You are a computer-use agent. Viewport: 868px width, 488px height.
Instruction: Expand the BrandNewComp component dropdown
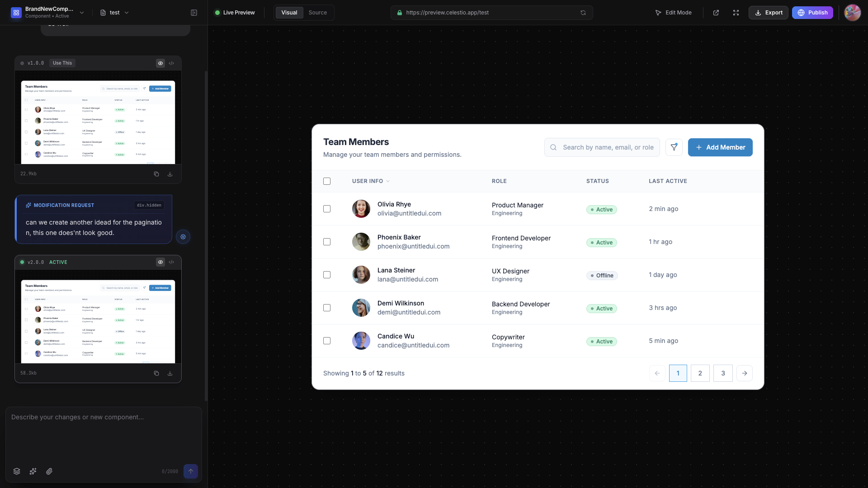[x=82, y=13]
